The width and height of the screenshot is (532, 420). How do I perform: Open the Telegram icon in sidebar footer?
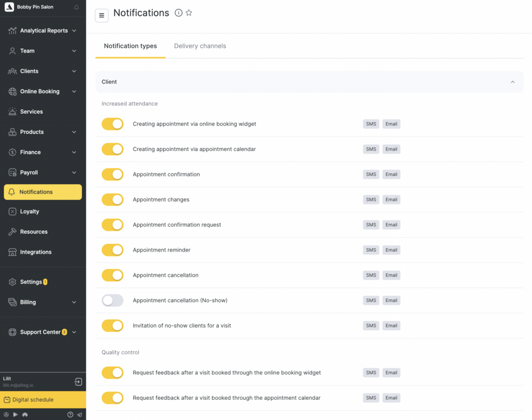point(79,415)
